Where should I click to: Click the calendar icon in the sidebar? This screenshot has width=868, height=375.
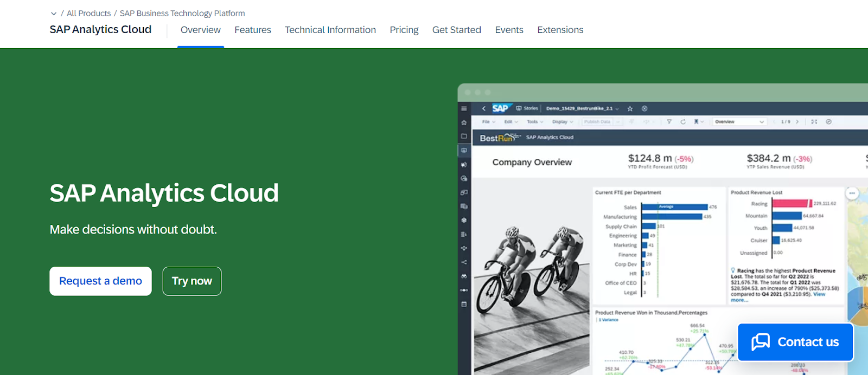pos(464,305)
